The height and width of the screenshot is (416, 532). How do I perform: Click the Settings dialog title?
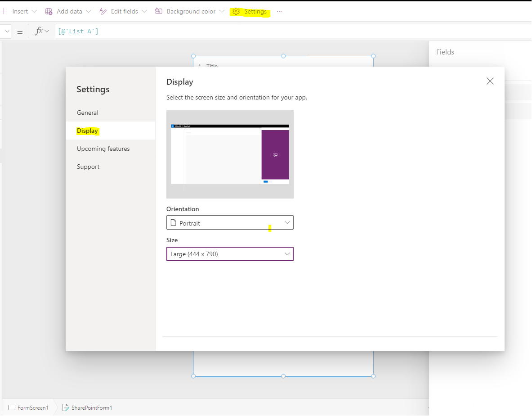(93, 89)
